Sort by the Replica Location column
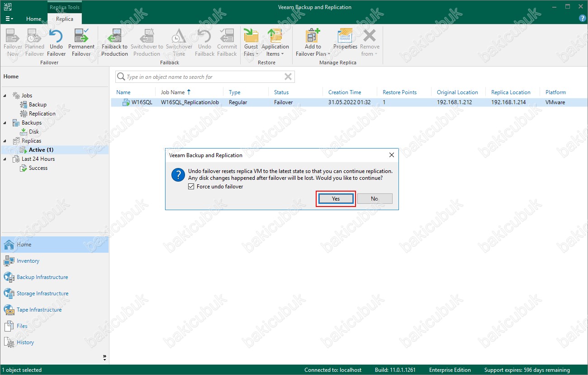Screen dimensions: 588x375 coord(511,92)
